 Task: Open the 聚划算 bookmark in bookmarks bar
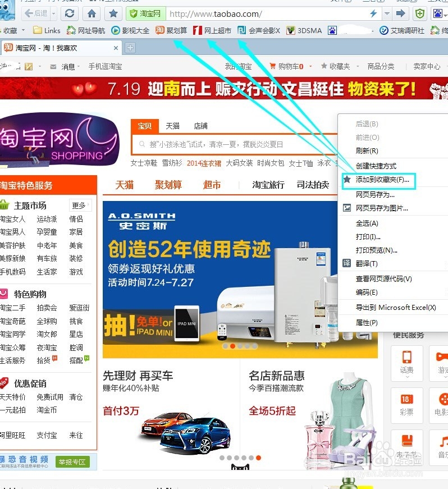(x=171, y=30)
